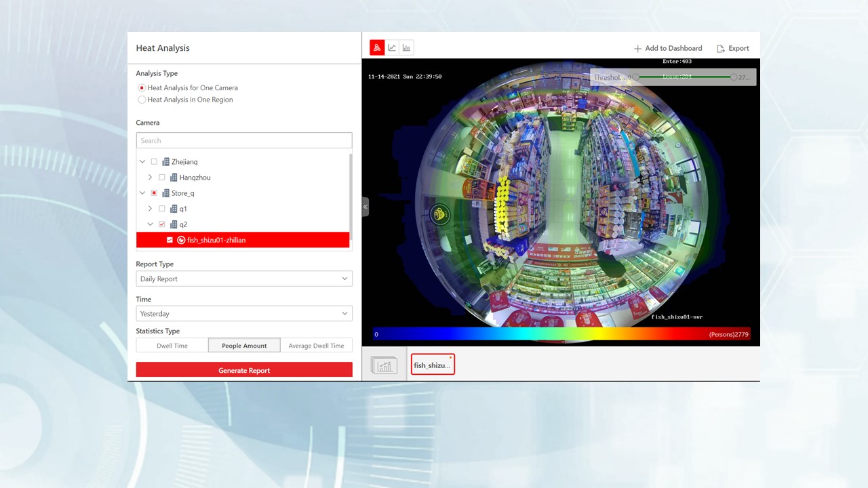
Task: Collapse the left panel with double-arrow handle
Action: click(365, 207)
